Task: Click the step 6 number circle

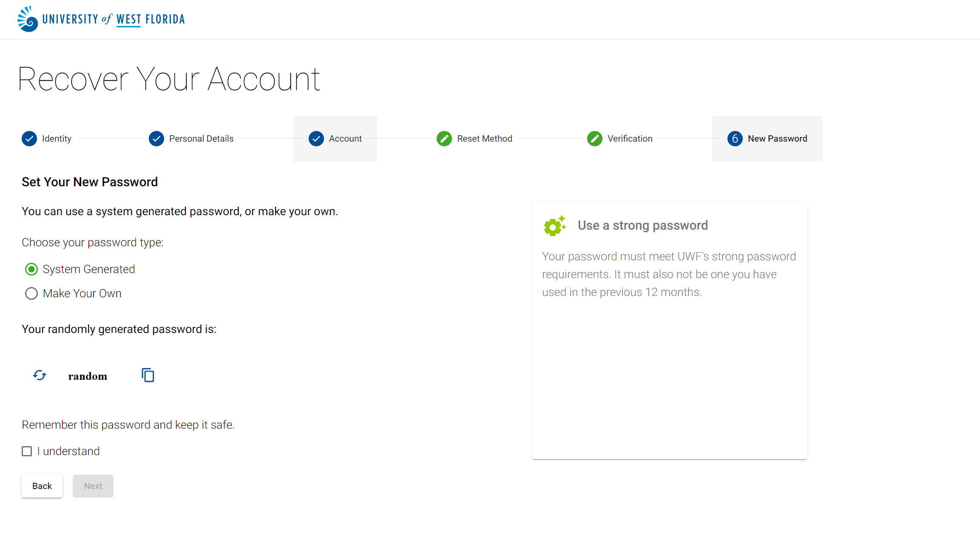Action: click(x=735, y=139)
